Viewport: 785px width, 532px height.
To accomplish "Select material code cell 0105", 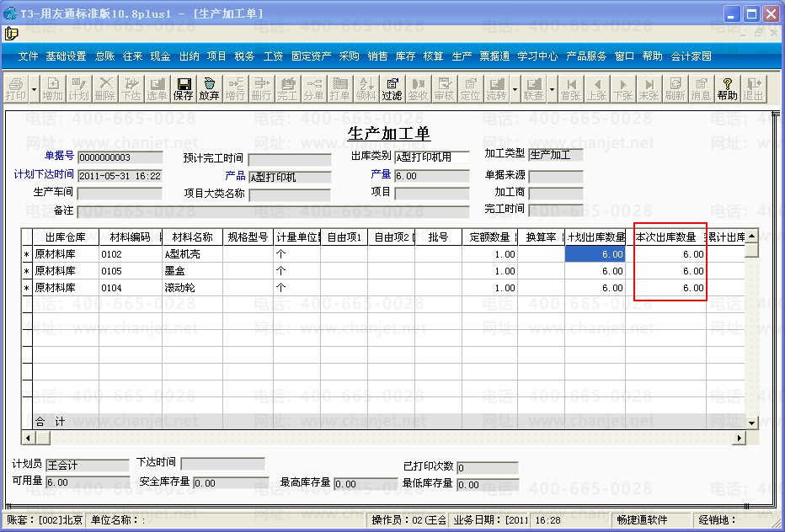I will (x=131, y=271).
